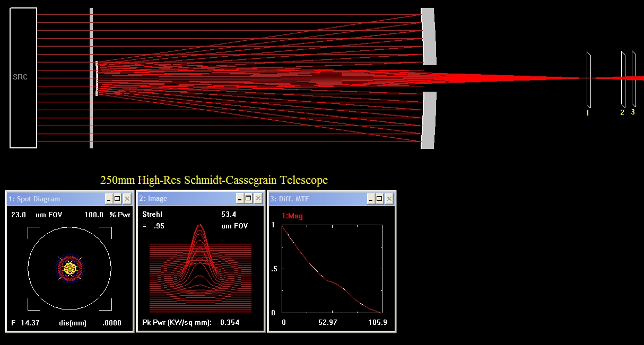This screenshot has width=644, height=345.
Task: Click the 8.354 peak power value
Action: coord(230,323)
